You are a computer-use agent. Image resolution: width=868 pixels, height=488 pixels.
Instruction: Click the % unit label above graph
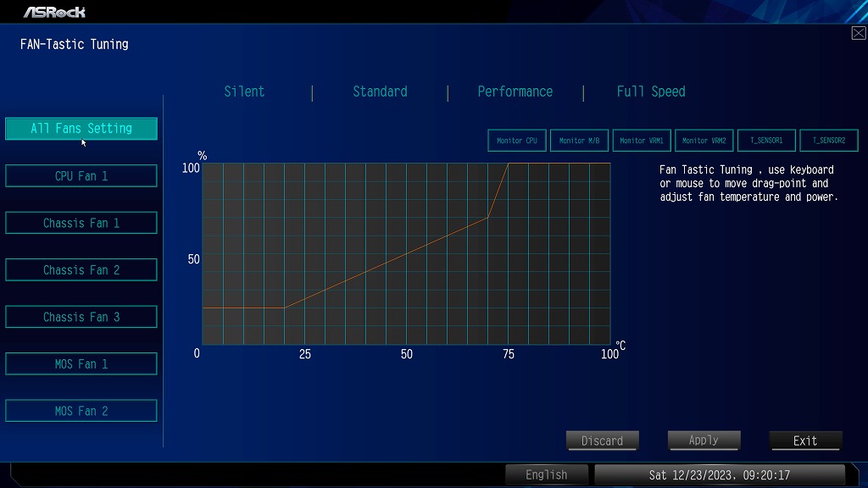point(203,156)
